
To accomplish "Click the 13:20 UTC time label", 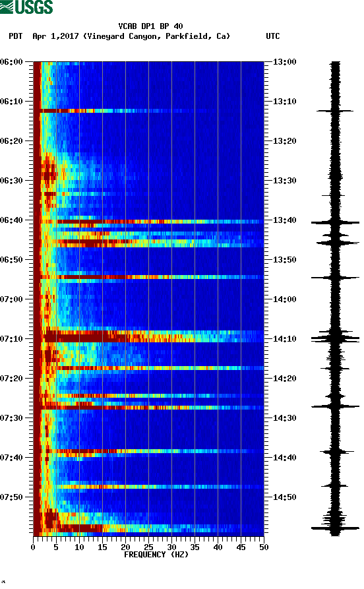I will coord(284,141).
